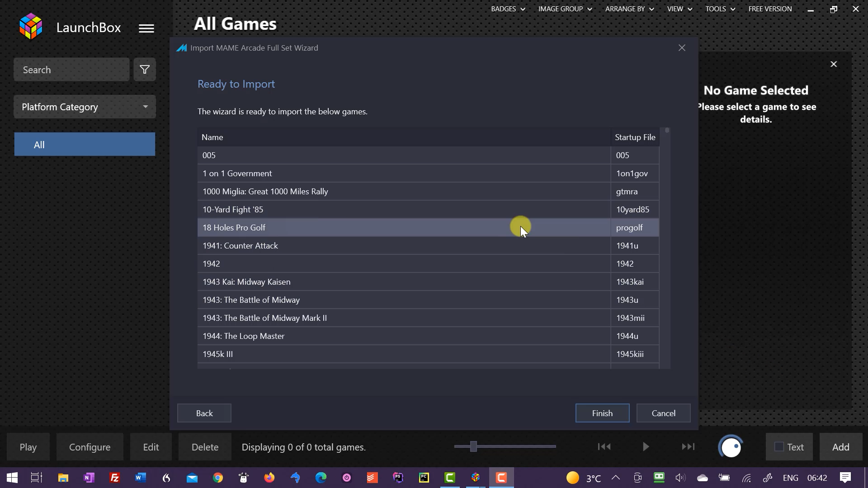Open FileZilla from the taskbar
Image resolution: width=868 pixels, height=488 pixels.
(115, 478)
